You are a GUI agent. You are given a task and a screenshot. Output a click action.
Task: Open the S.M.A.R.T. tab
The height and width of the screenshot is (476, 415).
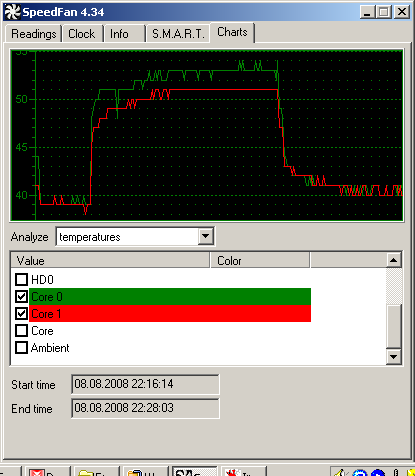click(x=178, y=34)
